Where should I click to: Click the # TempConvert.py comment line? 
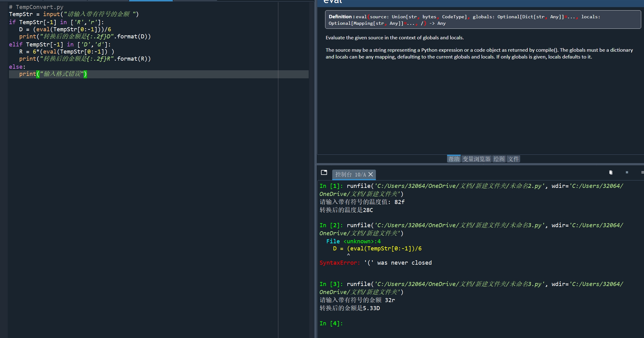(36, 7)
